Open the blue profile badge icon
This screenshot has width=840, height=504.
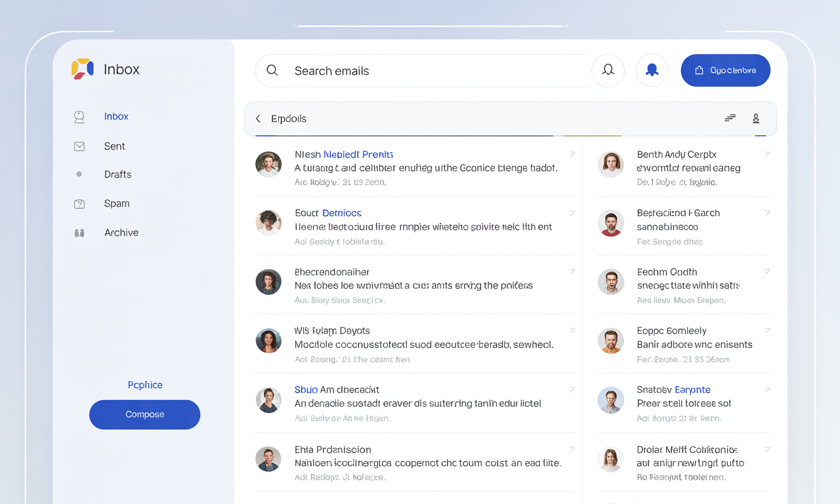point(652,70)
